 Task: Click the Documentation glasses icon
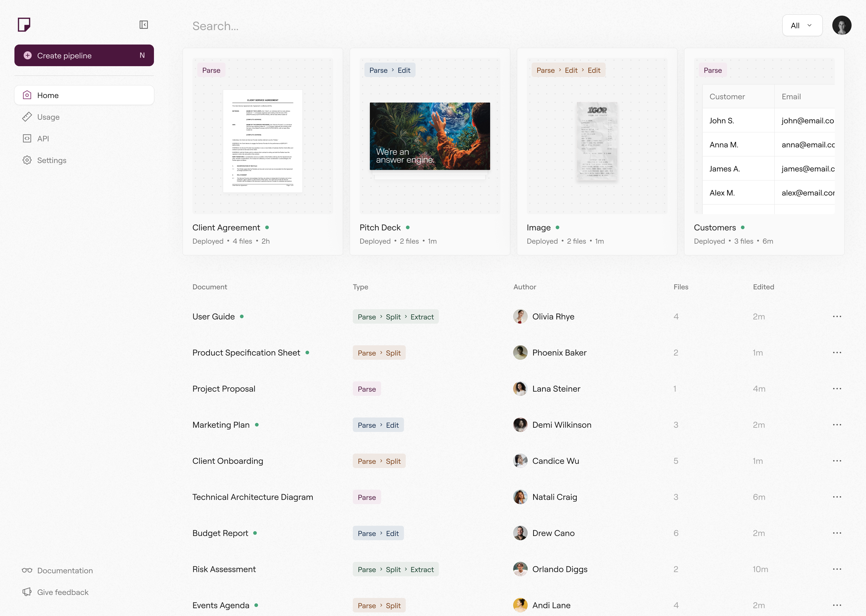[27, 571]
